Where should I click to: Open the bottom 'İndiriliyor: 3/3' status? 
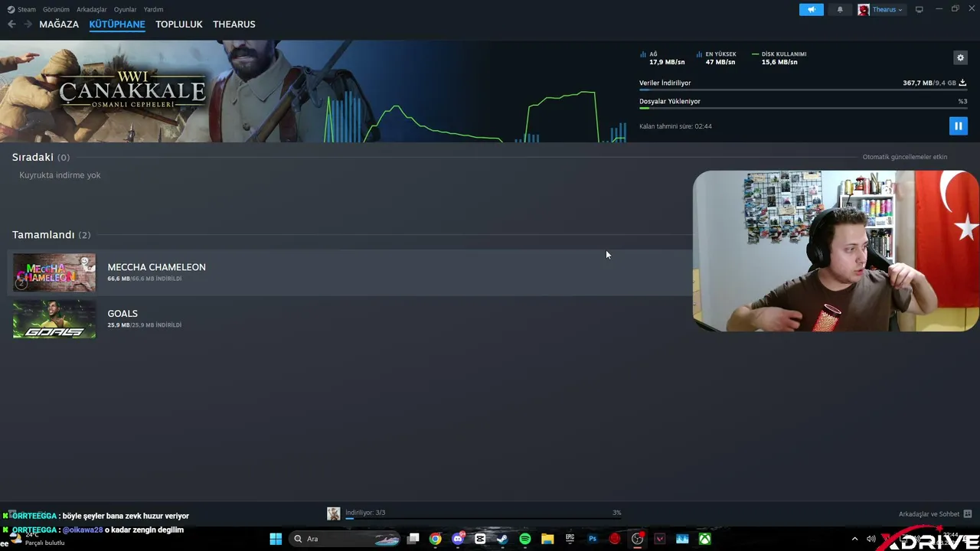tap(365, 513)
